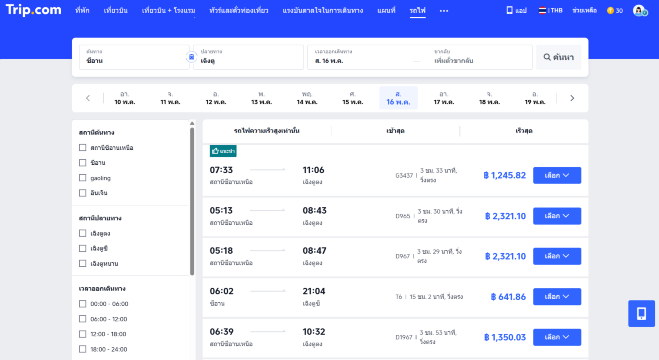Click the search button

(x=559, y=57)
